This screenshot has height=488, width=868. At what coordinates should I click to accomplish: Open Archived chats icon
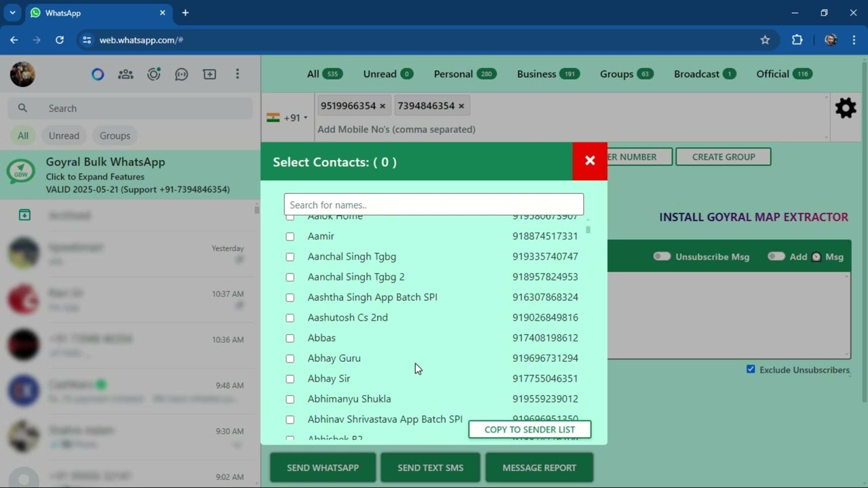(24, 215)
